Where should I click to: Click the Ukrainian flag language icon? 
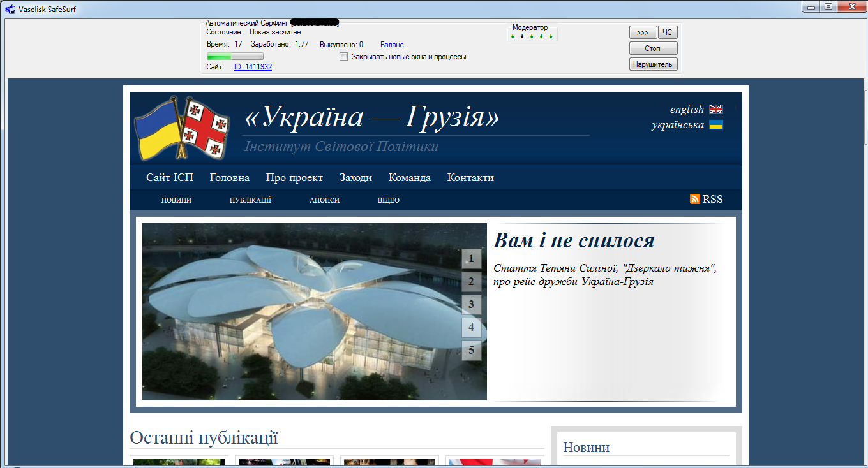(x=715, y=125)
